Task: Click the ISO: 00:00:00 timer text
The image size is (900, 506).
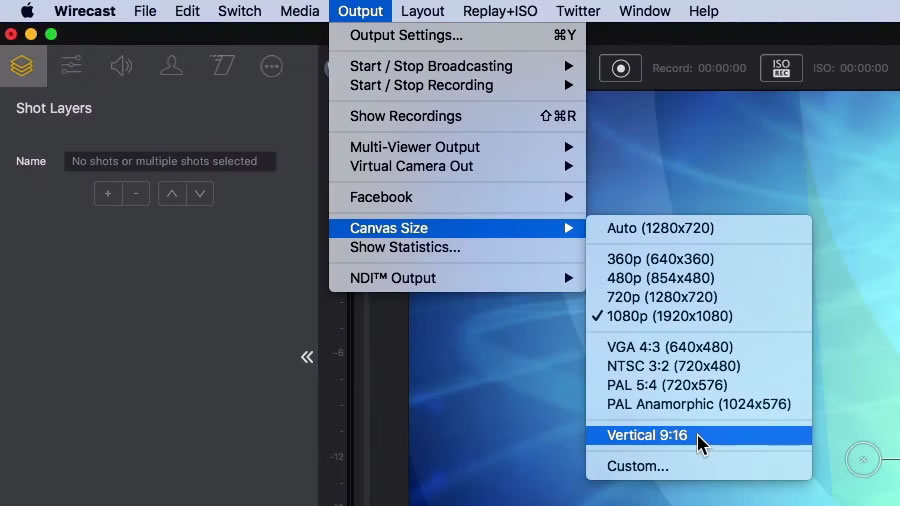Action: click(x=850, y=68)
